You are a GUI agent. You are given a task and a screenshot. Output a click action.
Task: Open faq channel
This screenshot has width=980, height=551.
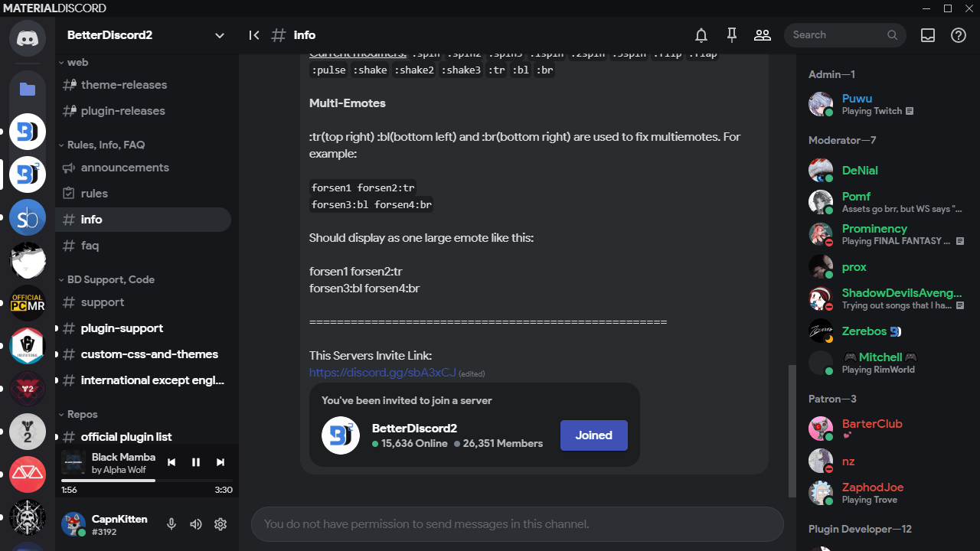click(x=143, y=246)
